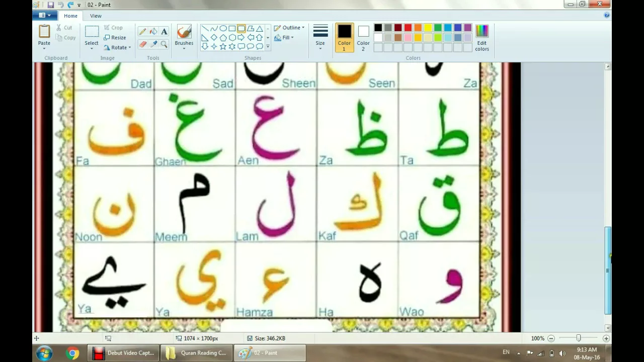The height and width of the screenshot is (362, 644).
Task: Select the Pencil tool
Action: (143, 31)
